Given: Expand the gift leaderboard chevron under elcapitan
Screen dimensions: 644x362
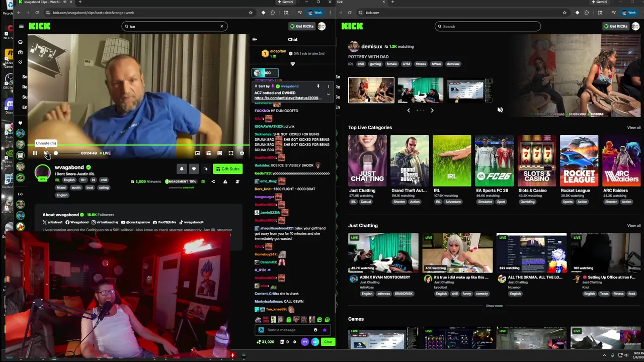Looking at the screenshot, I should pyautogui.click(x=292, y=64).
